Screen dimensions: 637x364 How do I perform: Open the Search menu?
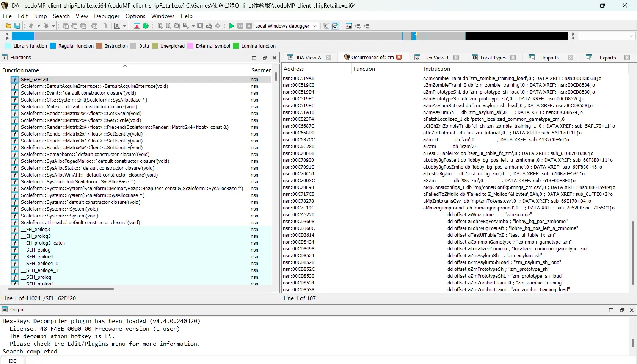click(61, 16)
